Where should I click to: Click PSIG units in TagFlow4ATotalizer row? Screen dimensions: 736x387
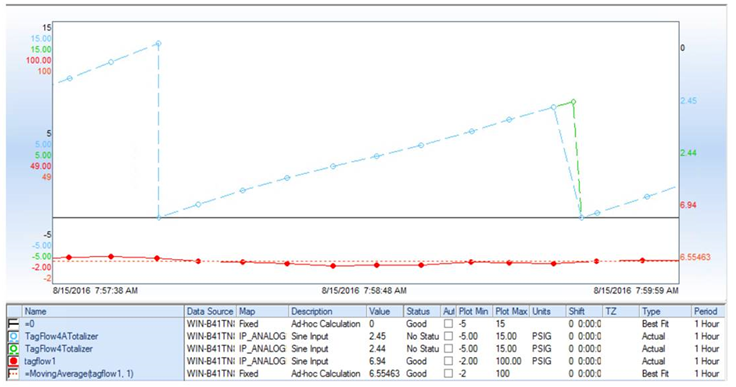(x=542, y=336)
